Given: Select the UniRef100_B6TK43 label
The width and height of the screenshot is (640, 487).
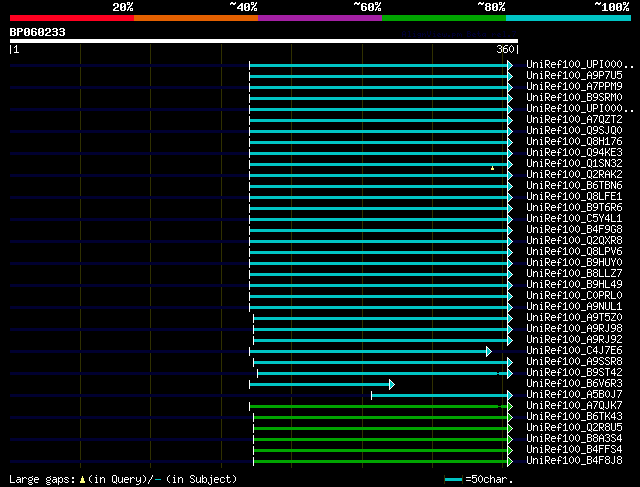Looking at the screenshot, I should tap(574, 417).
